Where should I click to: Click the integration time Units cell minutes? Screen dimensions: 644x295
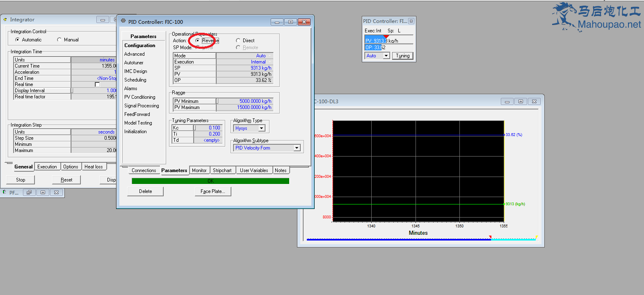94,60
